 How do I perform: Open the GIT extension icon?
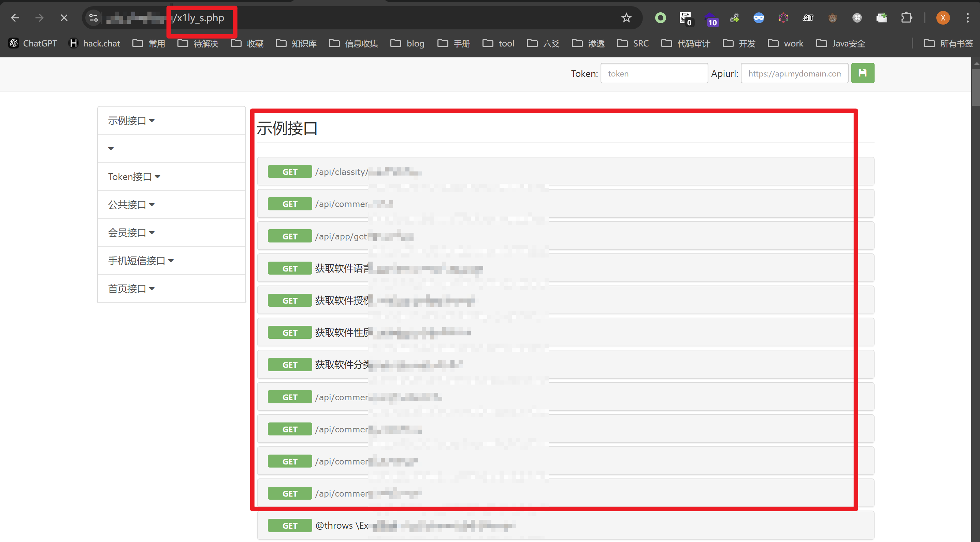(x=808, y=18)
